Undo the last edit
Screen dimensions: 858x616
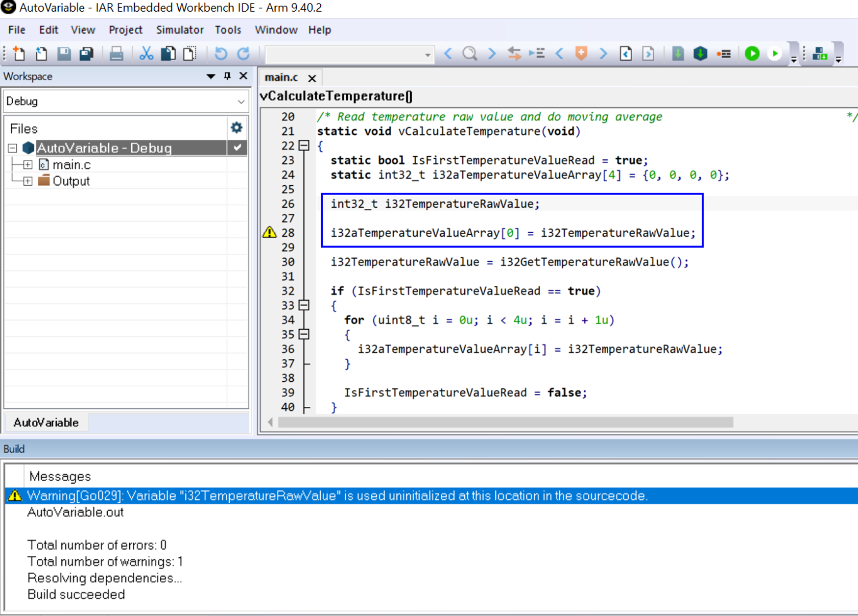[x=220, y=54]
